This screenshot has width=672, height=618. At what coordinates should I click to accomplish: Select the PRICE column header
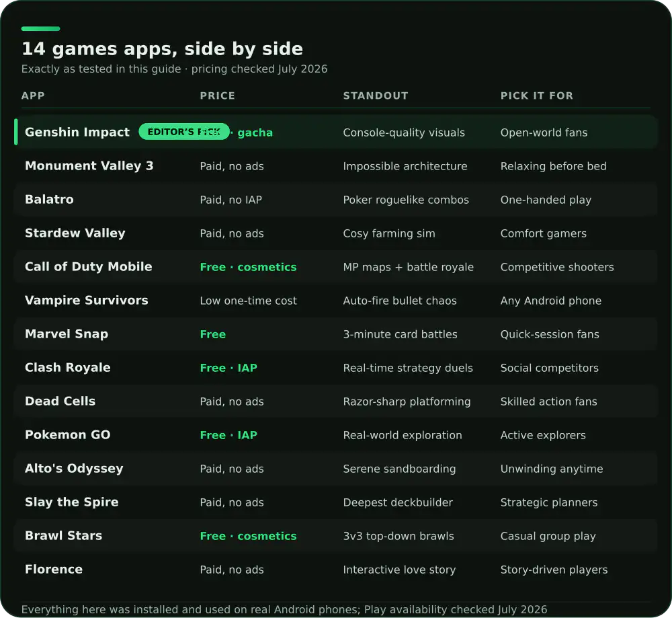point(217,95)
